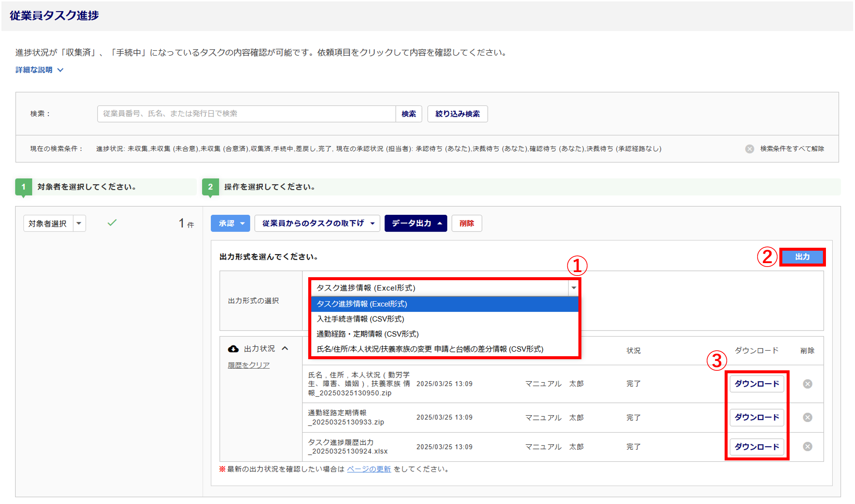The width and height of the screenshot is (855, 504).
Task: Choose the 申請と台帳の差分情報 CSV option
Action: (430, 349)
